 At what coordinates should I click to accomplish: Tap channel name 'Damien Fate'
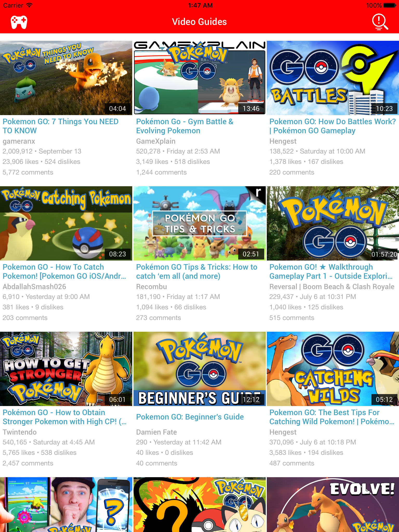pyautogui.click(x=156, y=432)
